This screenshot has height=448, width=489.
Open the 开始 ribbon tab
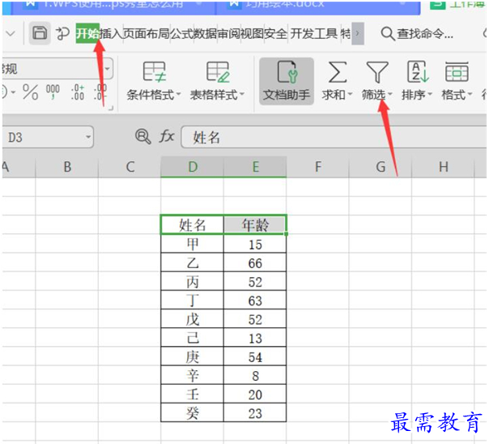pos(87,33)
